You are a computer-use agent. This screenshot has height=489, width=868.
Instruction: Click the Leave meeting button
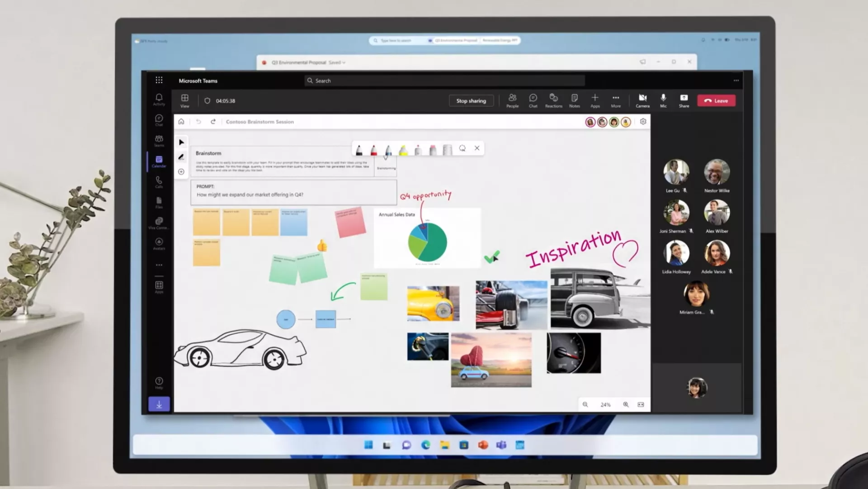pyautogui.click(x=715, y=100)
